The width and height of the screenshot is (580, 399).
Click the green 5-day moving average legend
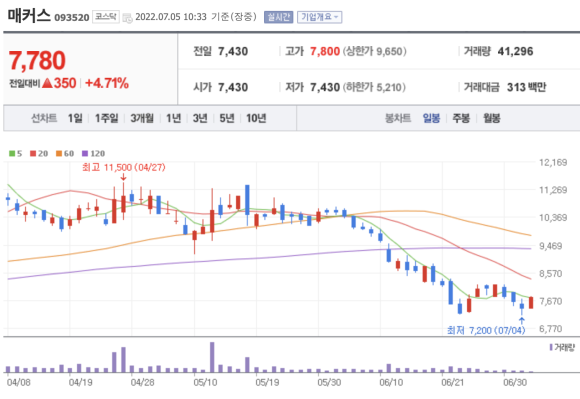click(16, 153)
